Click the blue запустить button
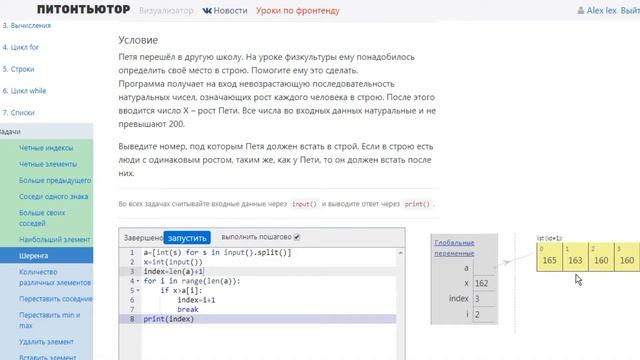 187,238
